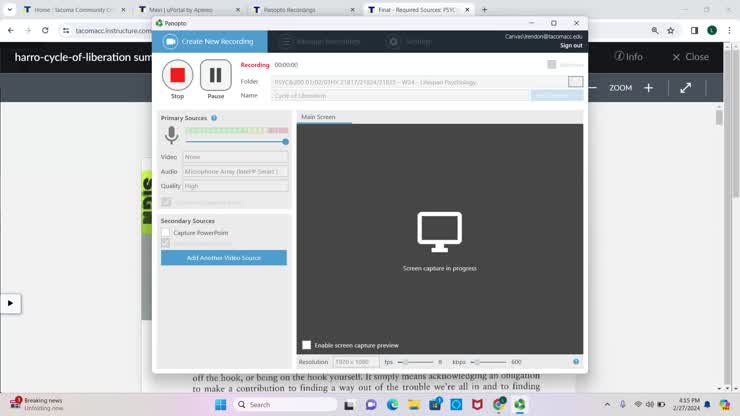Open fullscreen with the expand arrows icon
The width and height of the screenshot is (740, 416).
tap(686, 88)
